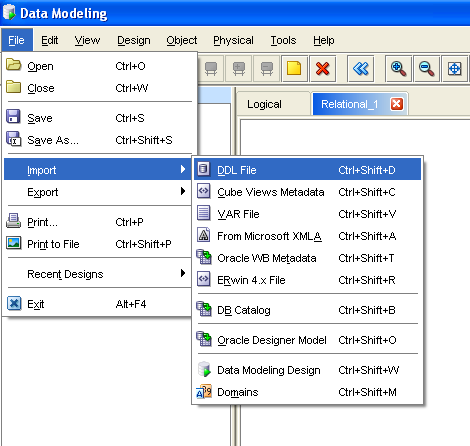The height and width of the screenshot is (446, 470).
Task: Click the zoom out magnifier toolbar icon
Action: click(x=426, y=69)
